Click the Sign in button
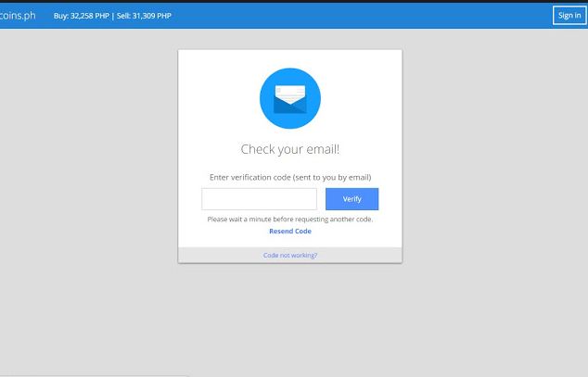588x377 pixels. (x=569, y=16)
